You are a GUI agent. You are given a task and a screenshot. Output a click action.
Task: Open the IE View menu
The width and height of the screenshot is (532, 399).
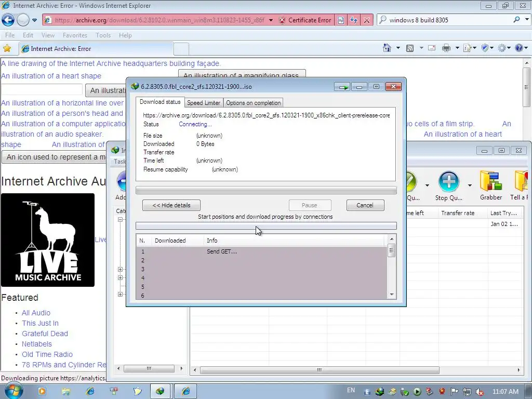(48, 35)
